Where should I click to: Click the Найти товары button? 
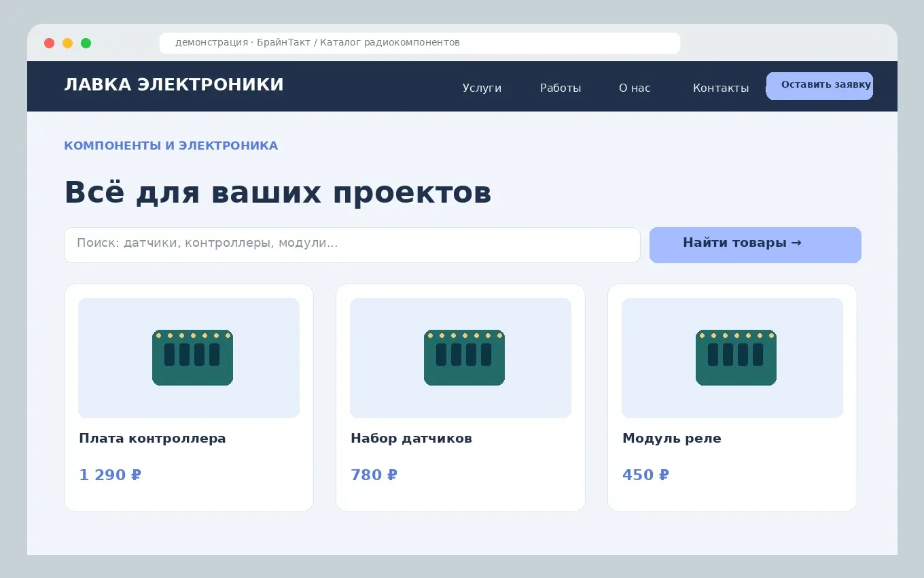click(756, 245)
